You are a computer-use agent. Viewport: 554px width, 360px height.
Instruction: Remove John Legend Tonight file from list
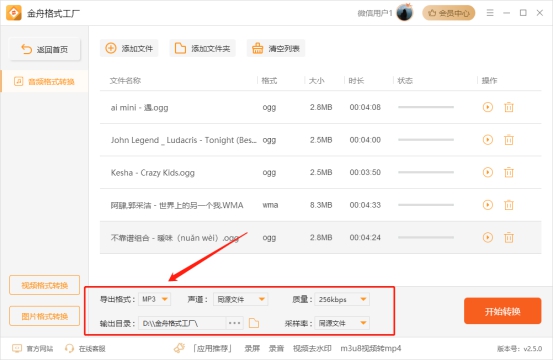(509, 140)
